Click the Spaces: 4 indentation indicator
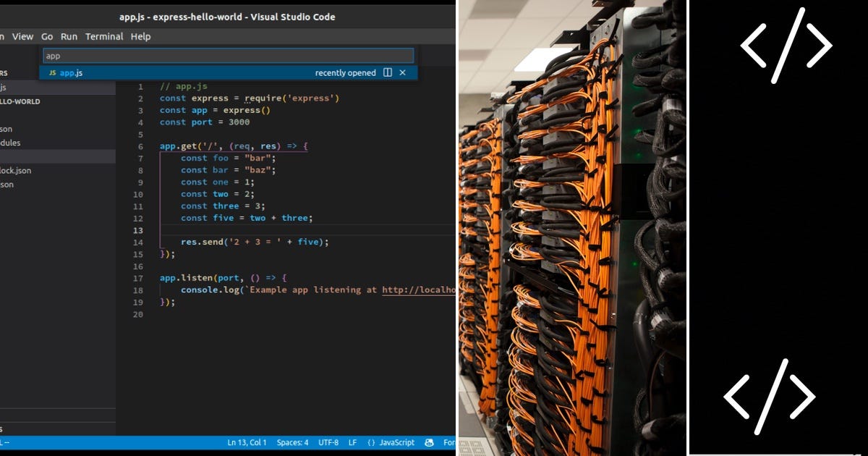868x456 pixels. tap(292, 442)
